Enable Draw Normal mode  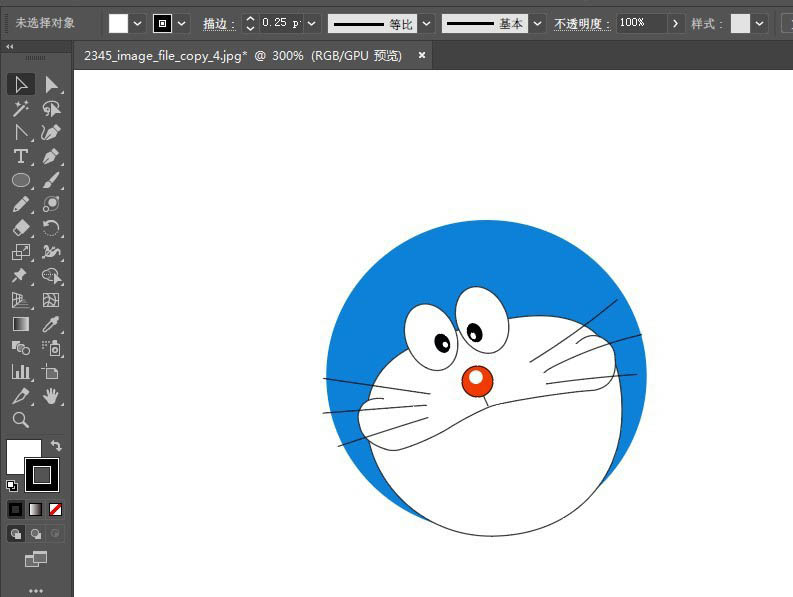click(x=16, y=534)
